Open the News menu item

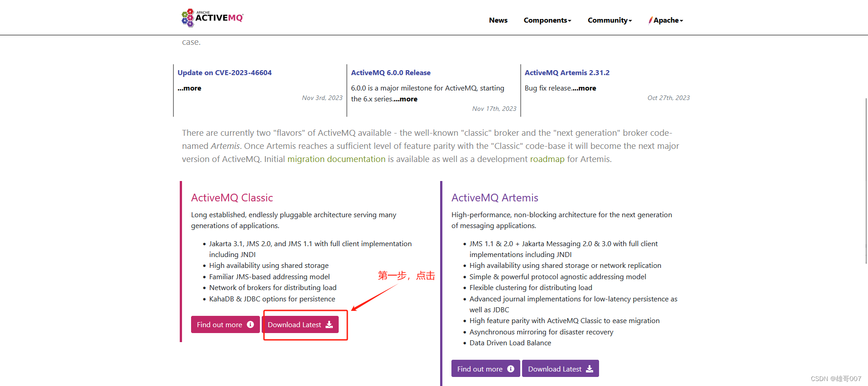(x=498, y=20)
